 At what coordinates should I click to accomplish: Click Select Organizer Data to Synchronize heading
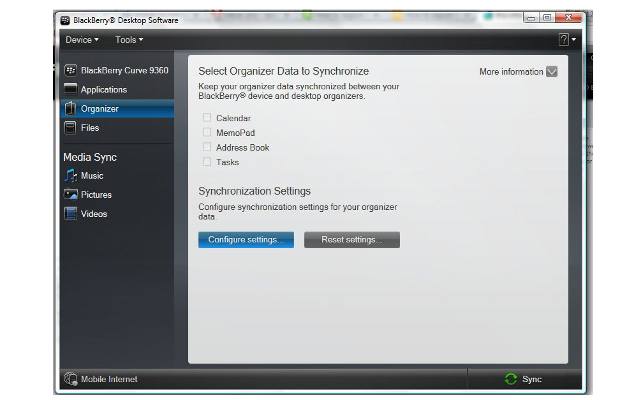(284, 71)
